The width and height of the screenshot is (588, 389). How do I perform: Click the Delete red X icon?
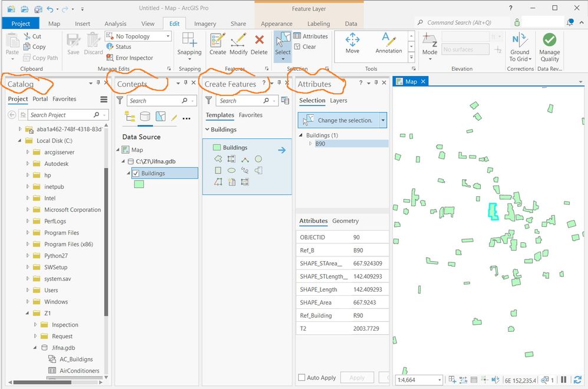pos(259,44)
